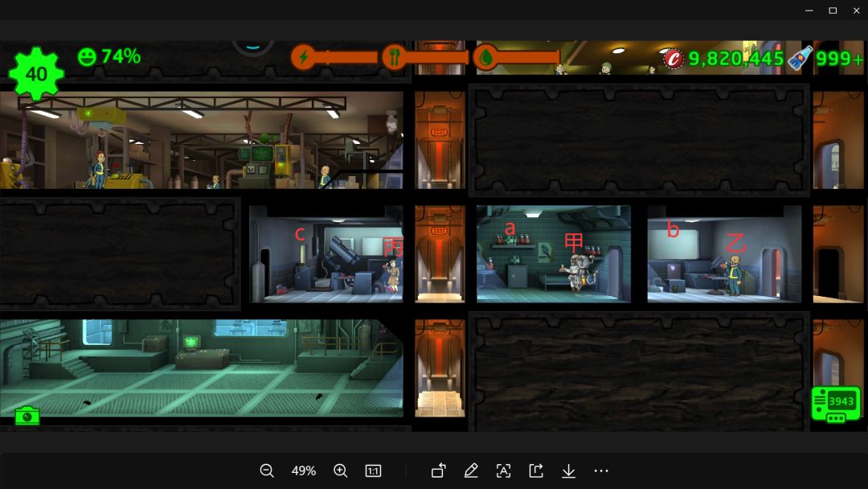Screen dimensions: 868x489
Task: Click the power lightning bolt resource icon
Action: click(303, 56)
